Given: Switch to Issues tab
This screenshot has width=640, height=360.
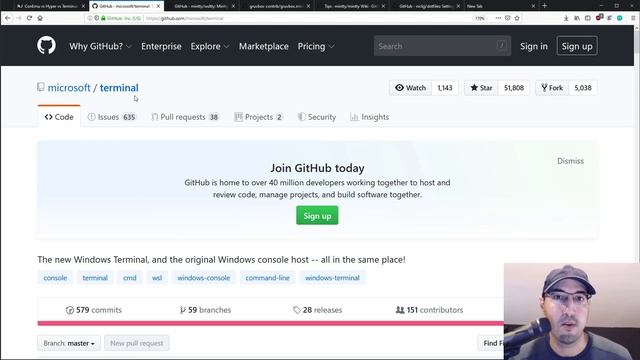Looking at the screenshot, I should pos(112,117).
